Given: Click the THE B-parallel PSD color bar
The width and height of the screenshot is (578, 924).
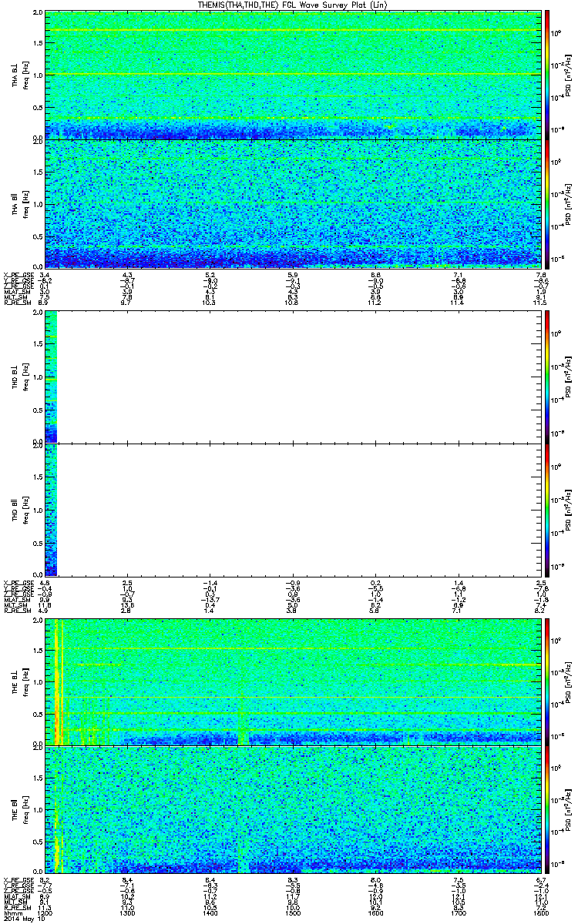Looking at the screenshot, I should tap(546, 808).
